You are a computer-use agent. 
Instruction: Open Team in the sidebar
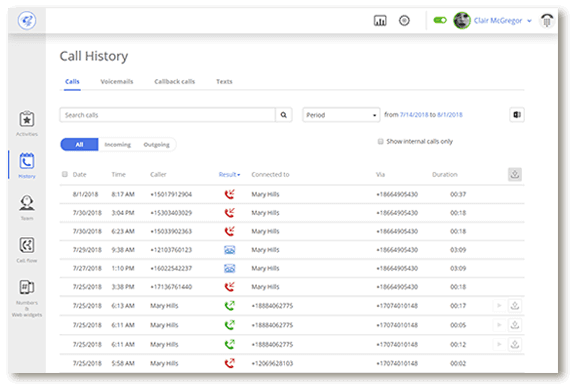pyautogui.click(x=27, y=207)
